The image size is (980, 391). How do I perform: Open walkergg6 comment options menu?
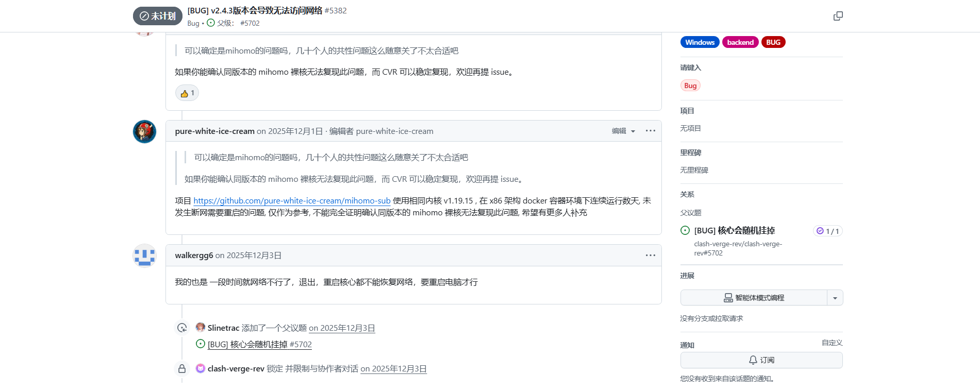coord(650,256)
